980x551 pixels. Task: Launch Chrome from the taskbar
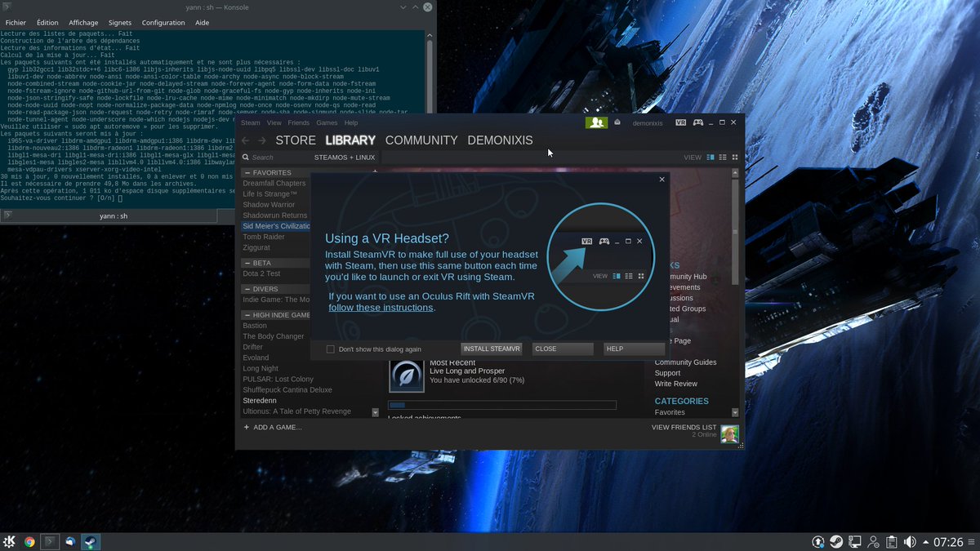(x=29, y=541)
